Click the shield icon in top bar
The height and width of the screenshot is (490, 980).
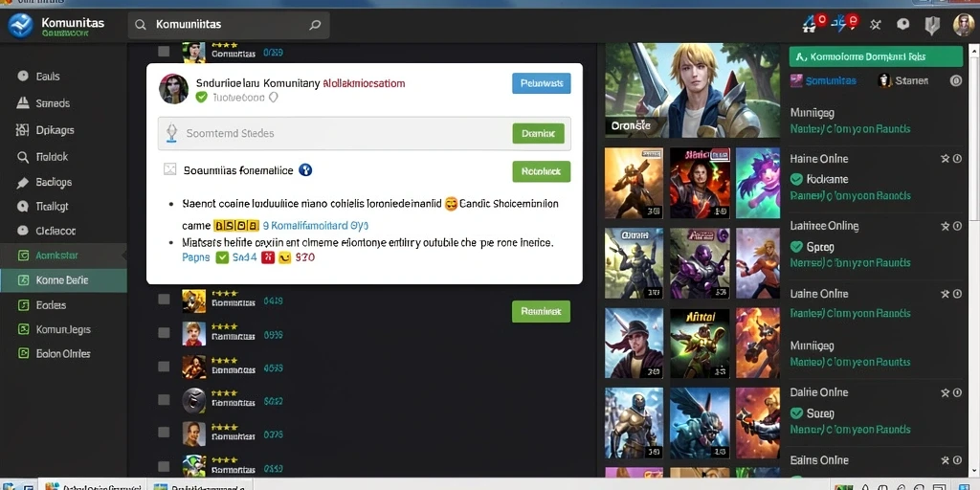click(932, 25)
